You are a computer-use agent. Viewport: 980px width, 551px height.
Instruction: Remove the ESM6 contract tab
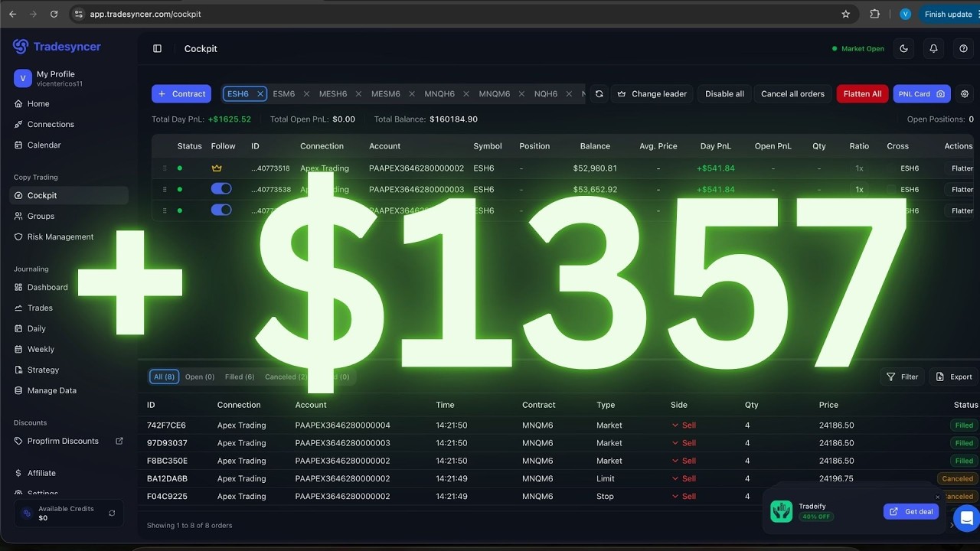point(306,94)
